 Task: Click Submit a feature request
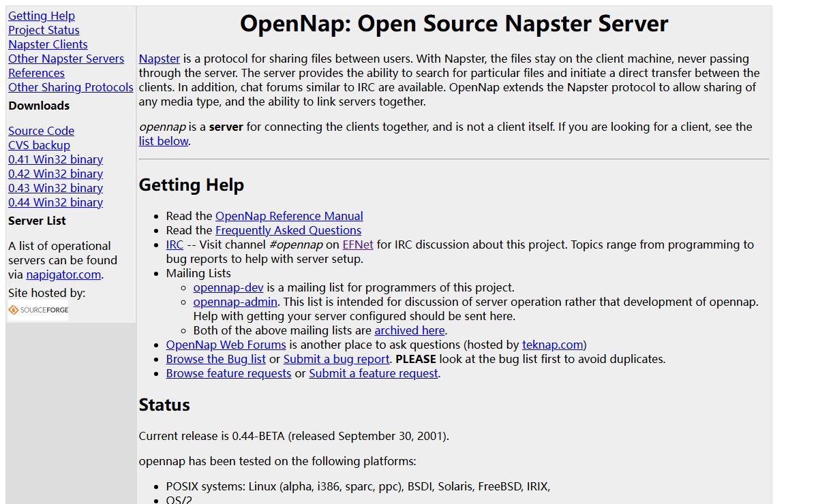pos(374,373)
